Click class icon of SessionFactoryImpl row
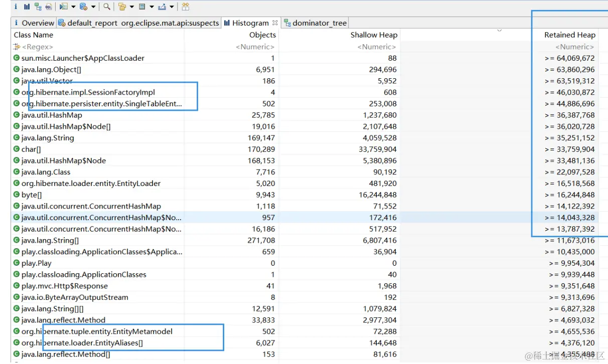 pos(17,92)
